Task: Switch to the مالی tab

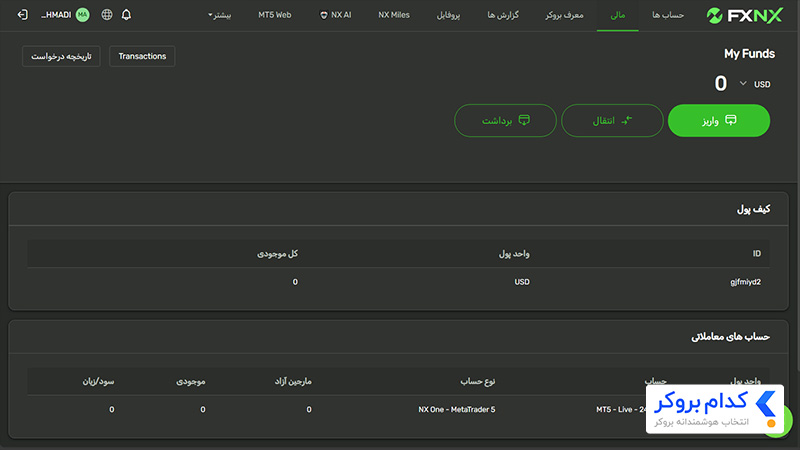Action: point(617,15)
